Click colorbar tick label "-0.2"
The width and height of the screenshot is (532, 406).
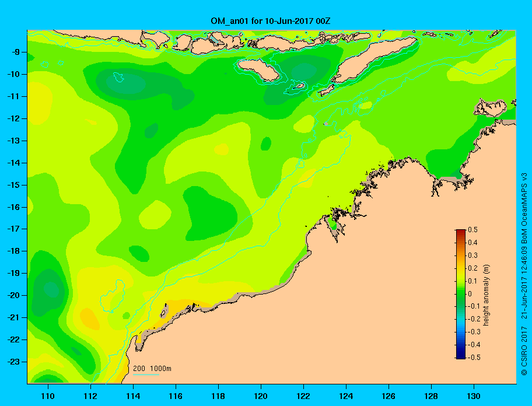474,319
